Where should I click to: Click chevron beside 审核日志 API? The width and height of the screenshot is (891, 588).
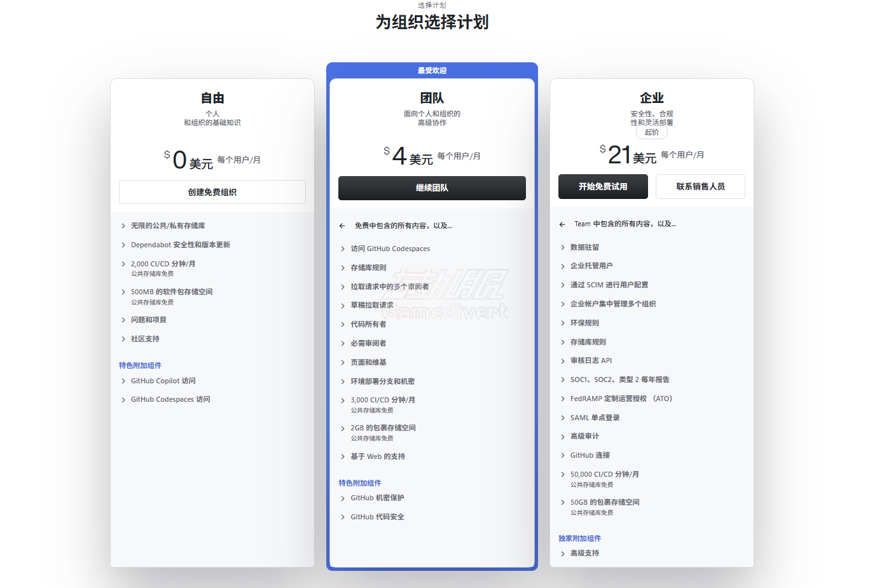(x=563, y=360)
